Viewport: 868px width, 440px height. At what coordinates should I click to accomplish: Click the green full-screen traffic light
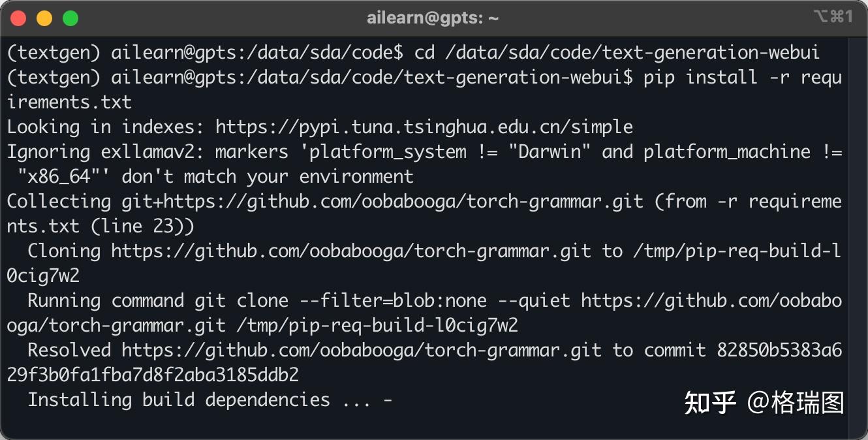70,18
